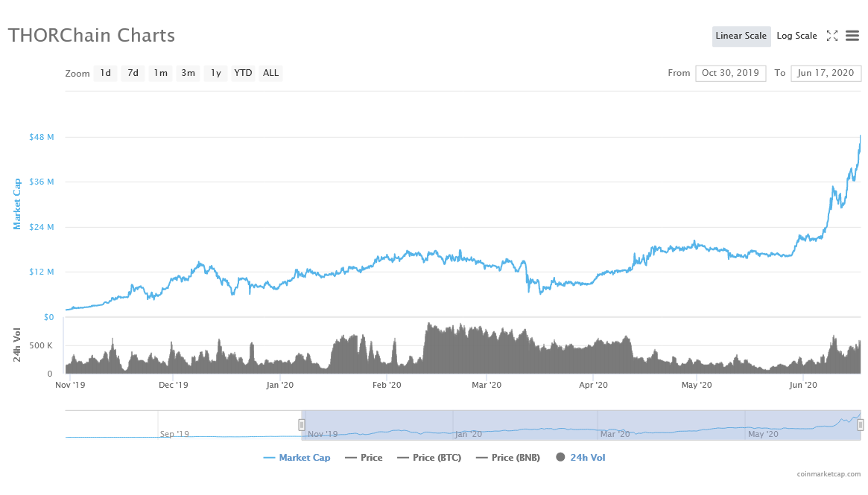Click the Mar '20 x-axis label
This screenshot has height=495, width=868.
(487, 385)
